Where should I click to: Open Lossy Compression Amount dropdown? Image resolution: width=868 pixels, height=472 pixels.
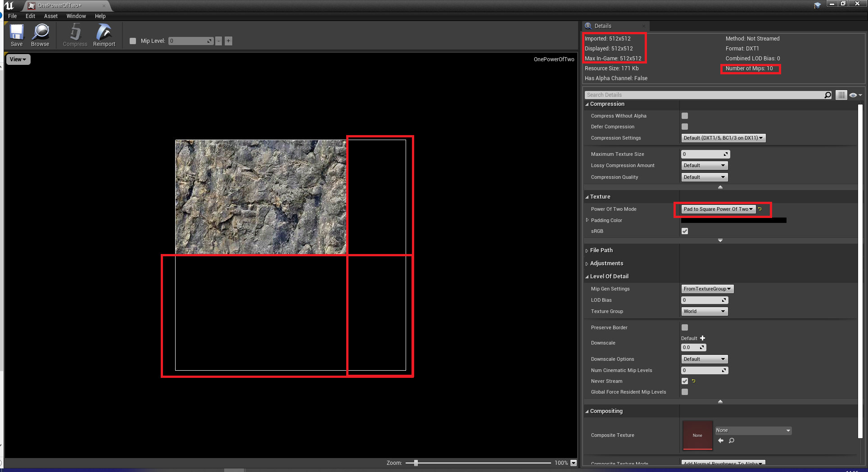point(704,165)
